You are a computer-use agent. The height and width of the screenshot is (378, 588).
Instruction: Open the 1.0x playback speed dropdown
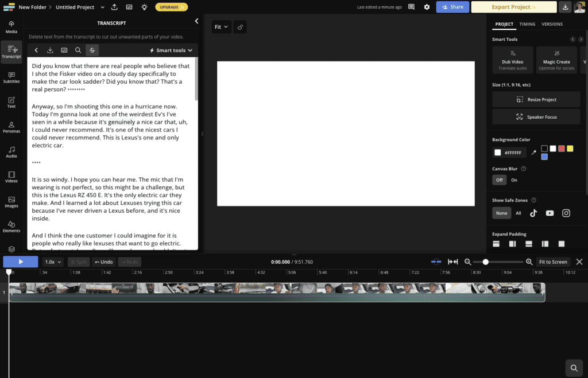click(52, 262)
